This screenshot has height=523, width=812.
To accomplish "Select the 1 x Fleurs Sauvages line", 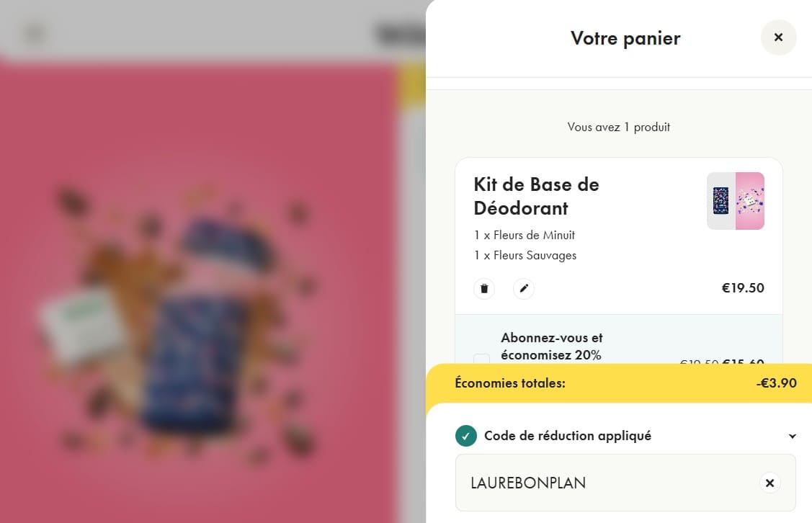I will pyautogui.click(x=525, y=255).
